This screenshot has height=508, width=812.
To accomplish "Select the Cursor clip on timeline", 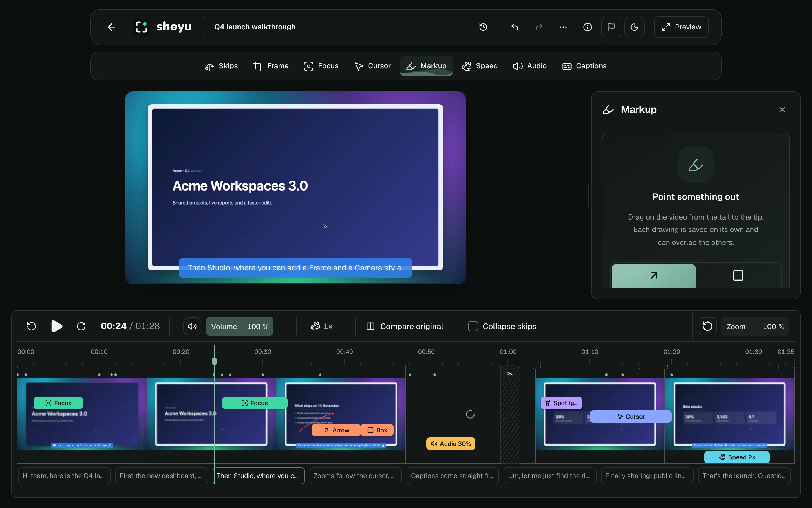I will [630, 417].
